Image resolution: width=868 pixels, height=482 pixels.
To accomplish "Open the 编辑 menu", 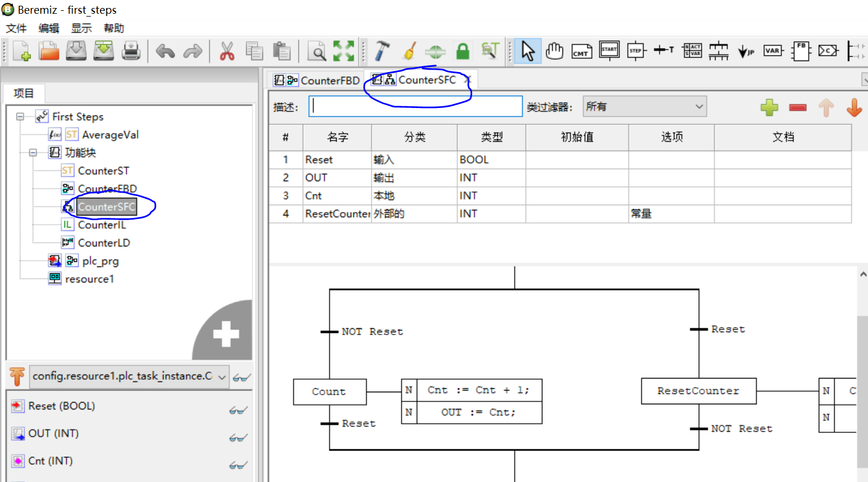I will 48,27.
